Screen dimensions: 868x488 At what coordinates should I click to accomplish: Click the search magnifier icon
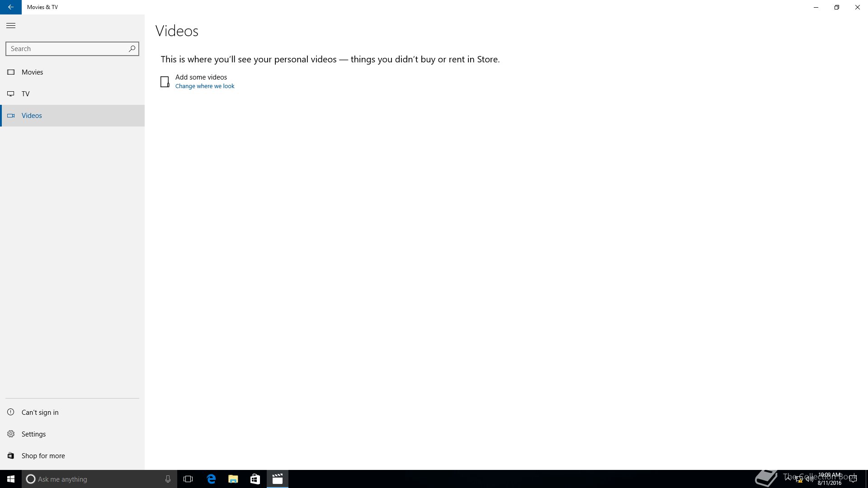(x=132, y=48)
